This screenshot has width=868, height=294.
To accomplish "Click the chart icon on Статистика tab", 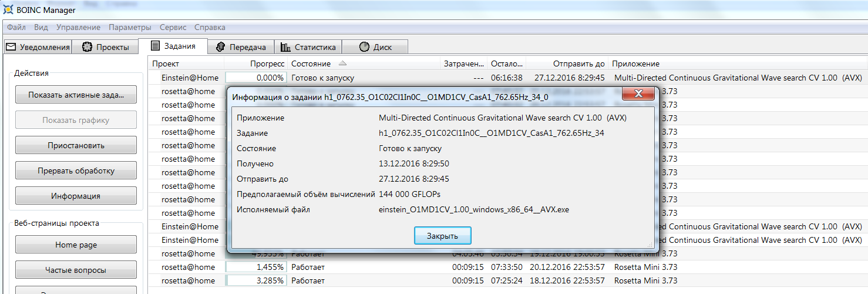I will (285, 47).
